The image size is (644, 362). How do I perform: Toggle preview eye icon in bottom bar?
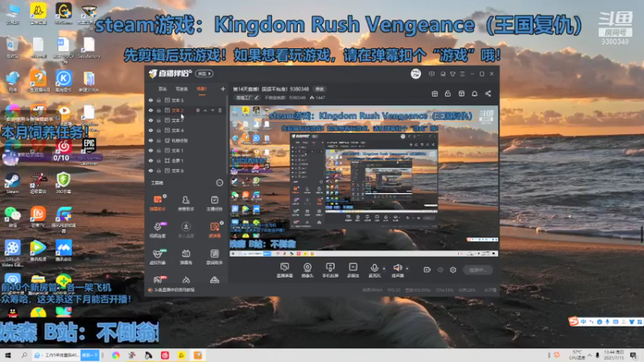tap(440, 269)
